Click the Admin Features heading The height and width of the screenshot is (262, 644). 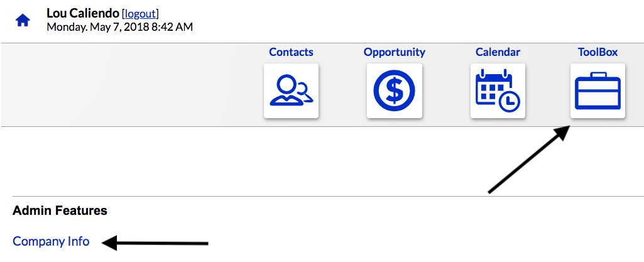tap(60, 210)
